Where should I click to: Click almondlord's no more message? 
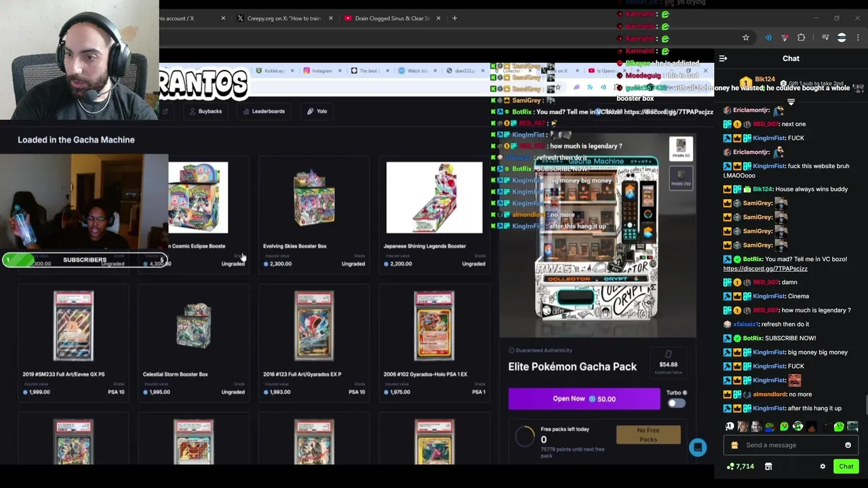pos(768,394)
